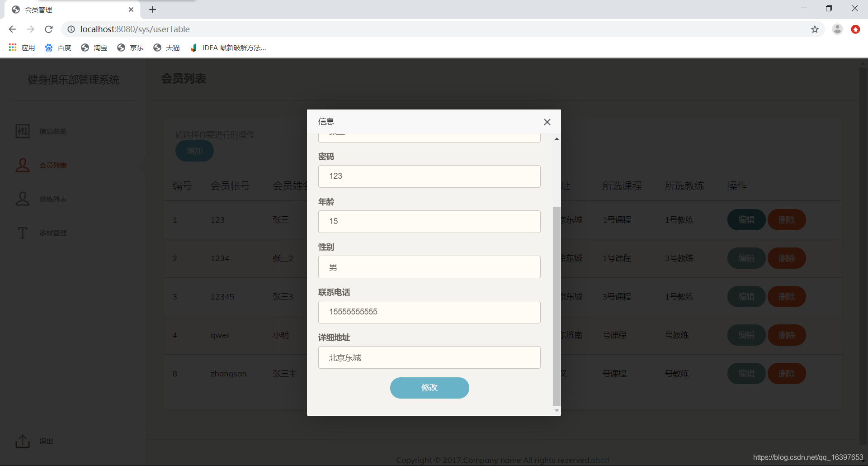The width and height of the screenshot is (868, 466).
Task: Click the 3号课程 cell
Action: [617, 297]
